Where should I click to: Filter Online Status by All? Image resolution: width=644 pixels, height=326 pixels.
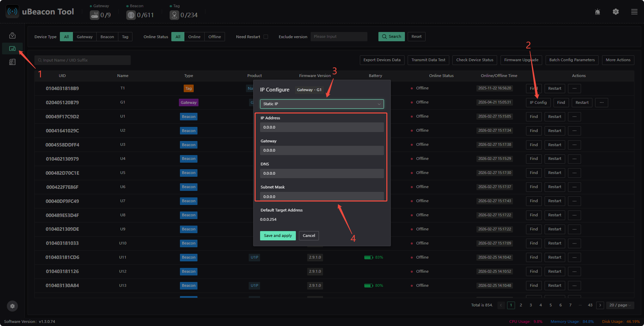178,37
